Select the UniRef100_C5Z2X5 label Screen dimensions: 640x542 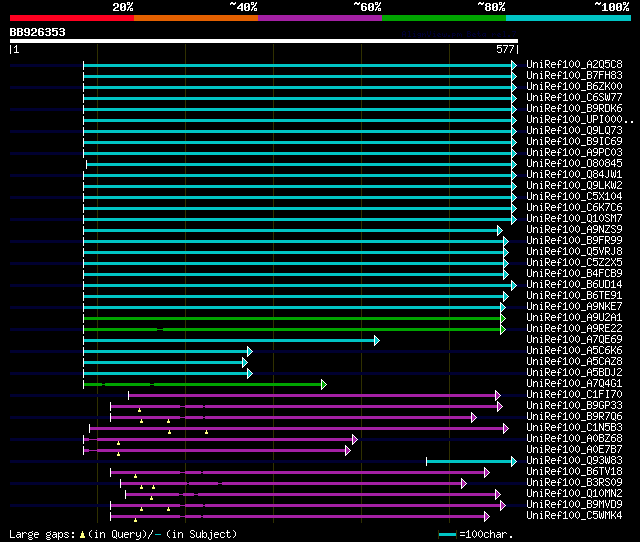click(574, 263)
